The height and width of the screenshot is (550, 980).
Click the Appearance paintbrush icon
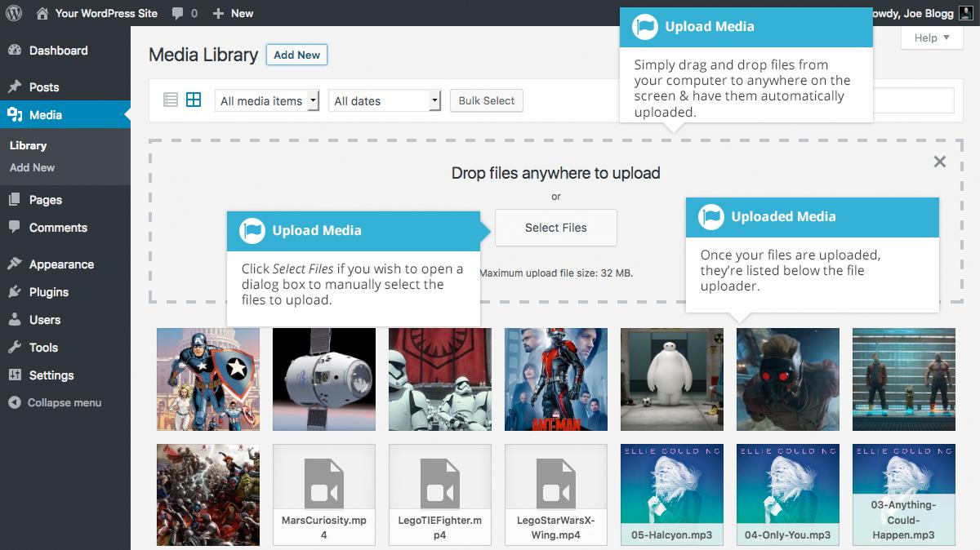coord(15,264)
